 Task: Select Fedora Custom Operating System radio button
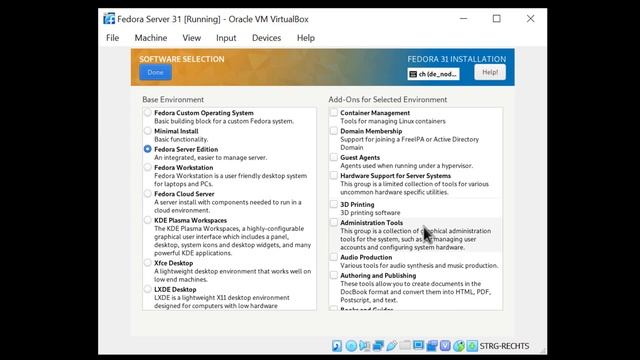pyautogui.click(x=148, y=113)
